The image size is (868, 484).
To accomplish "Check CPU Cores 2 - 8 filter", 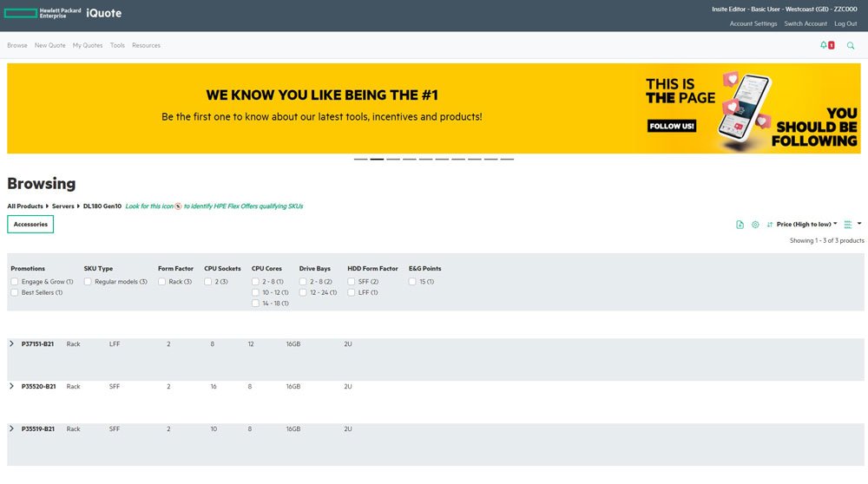I will pos(255,282).
